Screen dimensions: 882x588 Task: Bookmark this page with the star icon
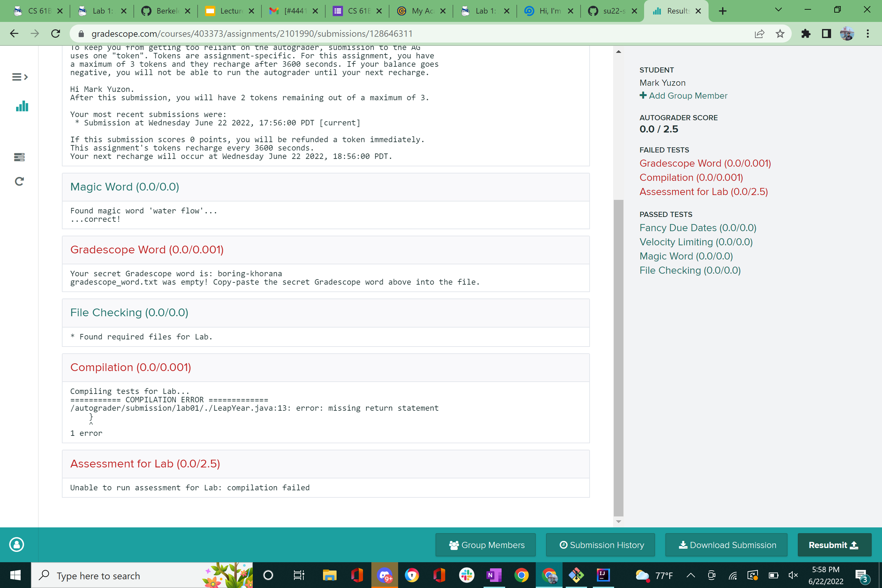click(780, 34)
